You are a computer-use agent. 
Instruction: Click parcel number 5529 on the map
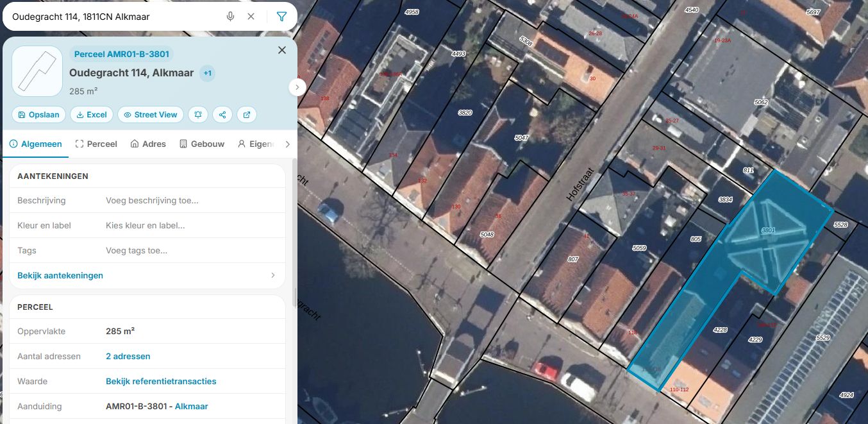tap(823, 337)
